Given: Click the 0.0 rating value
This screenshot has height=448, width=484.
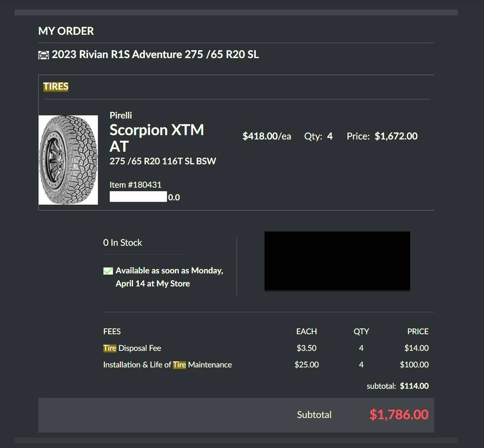Looking at the screenshot, I should (174, 198).
